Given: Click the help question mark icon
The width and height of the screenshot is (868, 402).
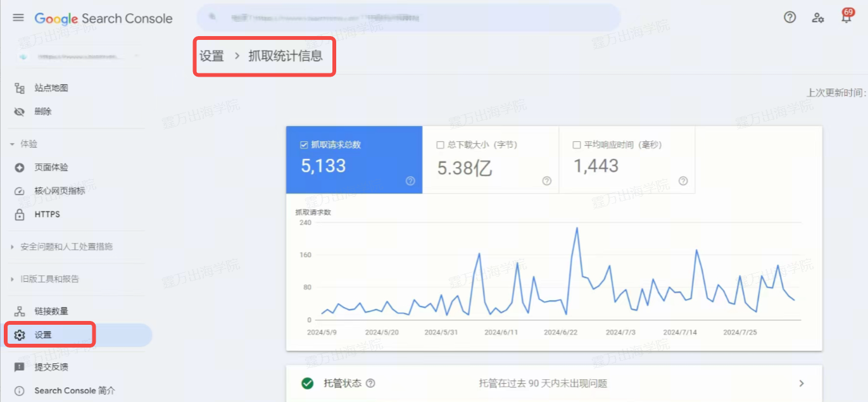Looking at the screenshot, I should tap(789, 18).
